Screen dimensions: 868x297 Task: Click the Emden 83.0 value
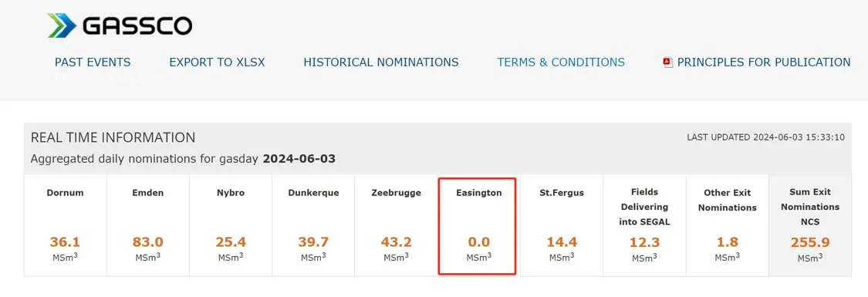148,242
